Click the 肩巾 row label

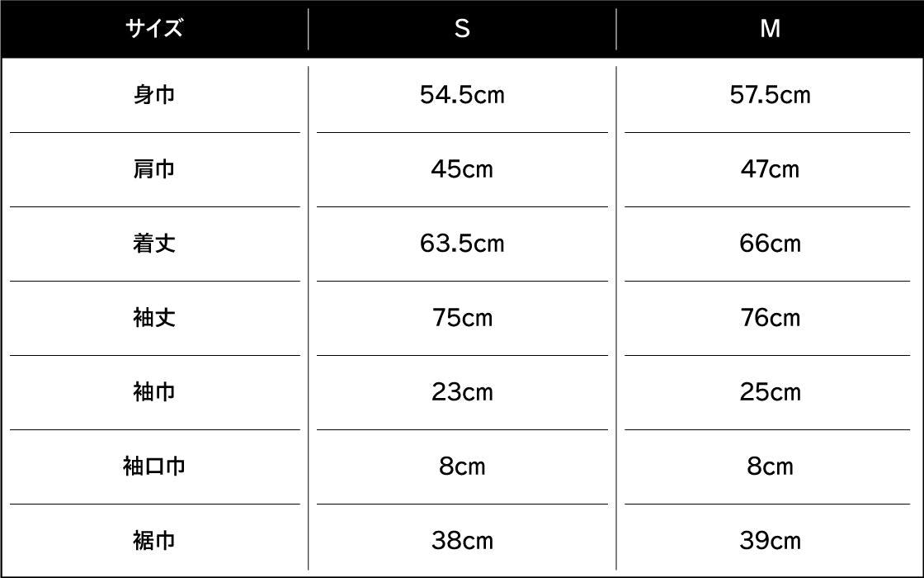pyautogui.click(x=154, y=169)
